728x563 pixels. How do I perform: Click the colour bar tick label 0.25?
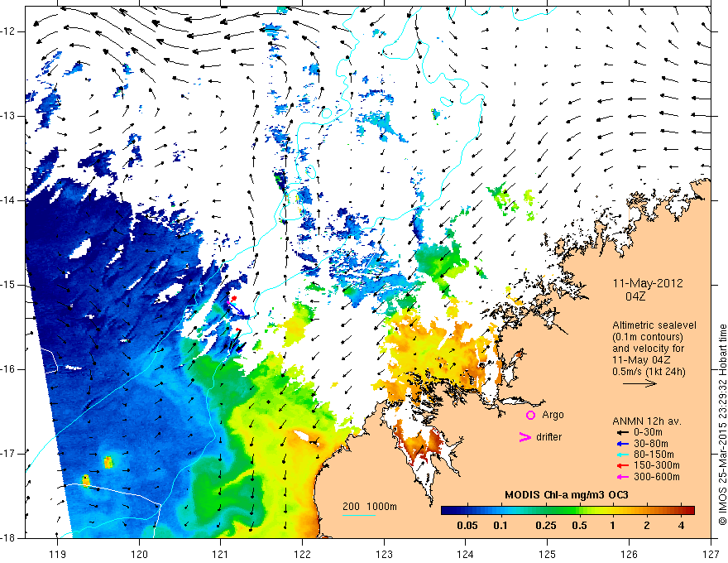(546, 526)
